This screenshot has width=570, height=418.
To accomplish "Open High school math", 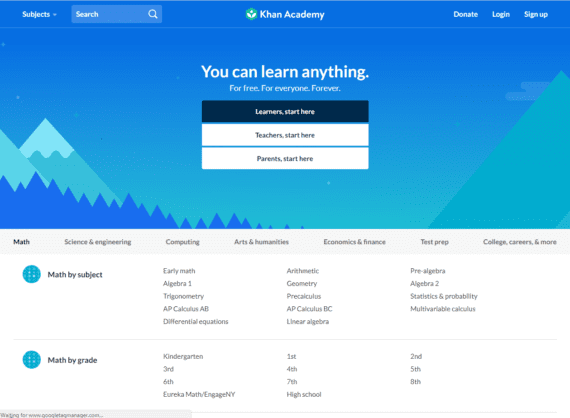I will pos(304,394).
